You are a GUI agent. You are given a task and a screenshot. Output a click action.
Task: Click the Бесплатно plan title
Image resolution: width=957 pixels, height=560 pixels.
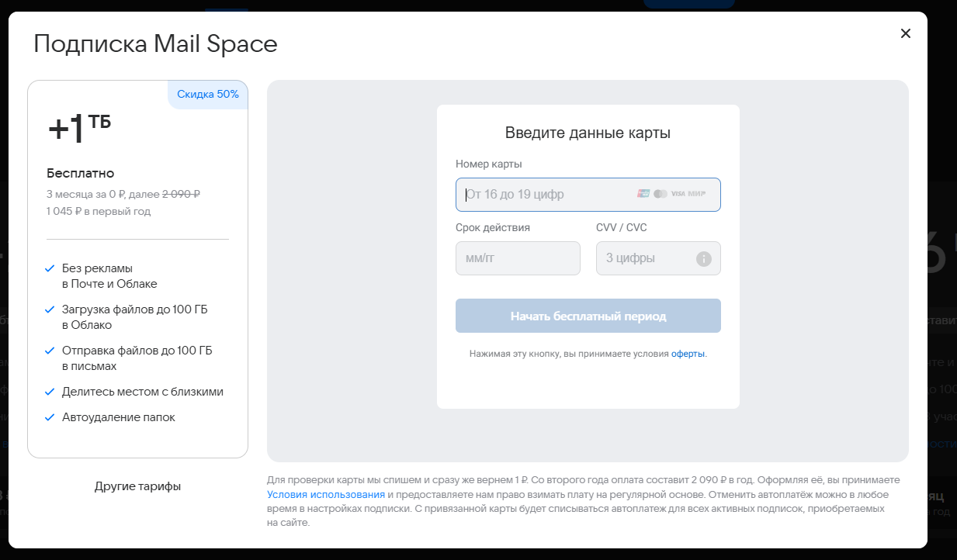(81, 173)
